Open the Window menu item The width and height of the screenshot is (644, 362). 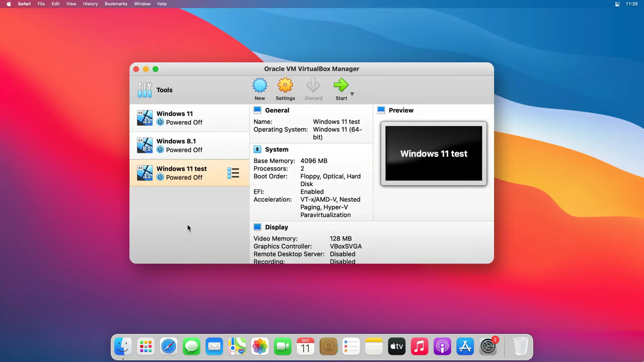pyautogui.click(x=143, y=4)
